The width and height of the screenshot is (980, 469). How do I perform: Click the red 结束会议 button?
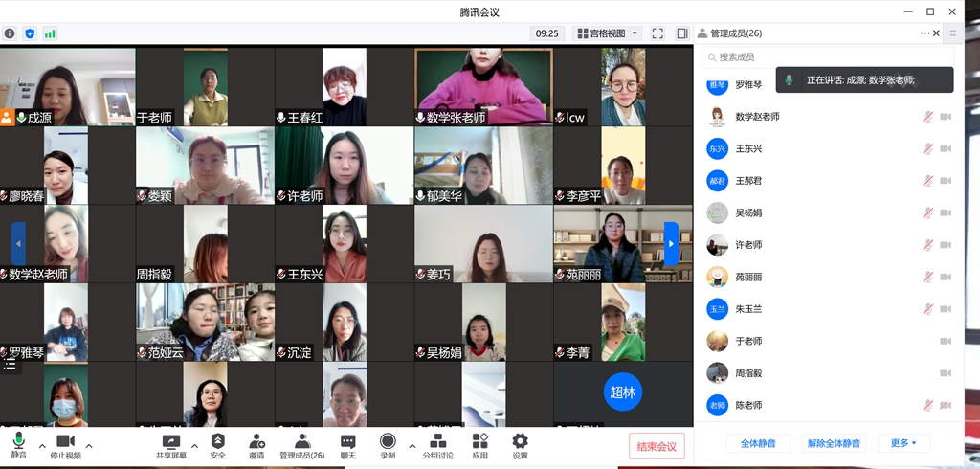click(657, 446)
